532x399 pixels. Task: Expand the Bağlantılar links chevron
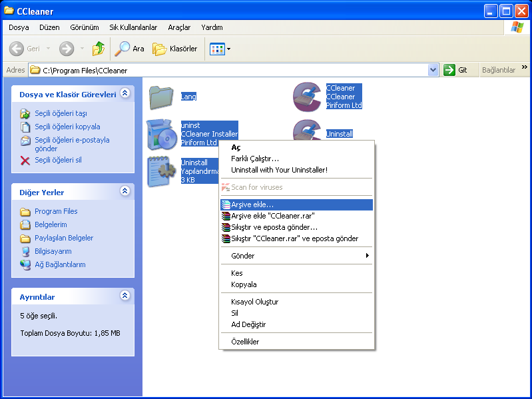[x=525, y=67]
